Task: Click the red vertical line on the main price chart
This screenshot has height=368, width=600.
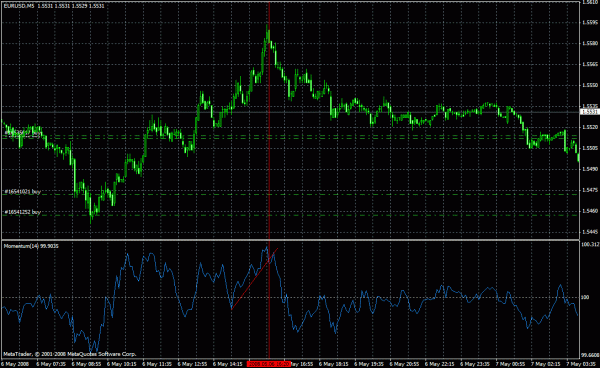Action: 269,120
